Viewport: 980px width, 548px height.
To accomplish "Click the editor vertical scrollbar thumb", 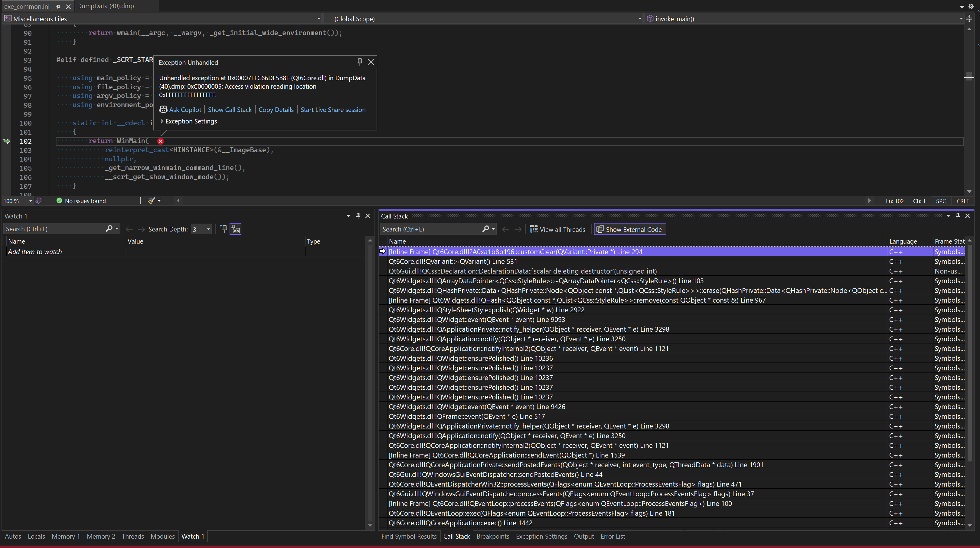I will 969,76.
